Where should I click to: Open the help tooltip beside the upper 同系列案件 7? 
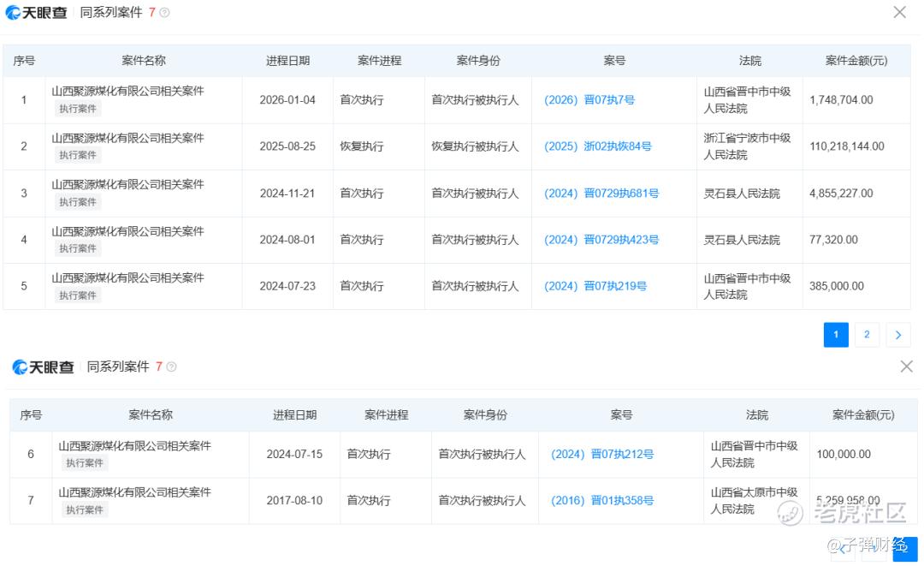(x=165, y=12)
